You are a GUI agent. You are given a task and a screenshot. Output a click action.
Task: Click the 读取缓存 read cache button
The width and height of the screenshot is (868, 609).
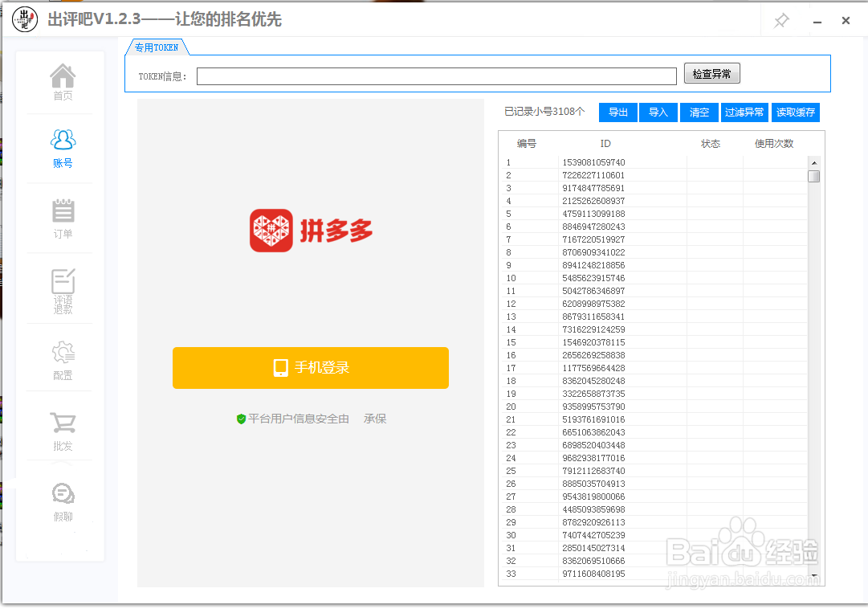tap(796, 112)
